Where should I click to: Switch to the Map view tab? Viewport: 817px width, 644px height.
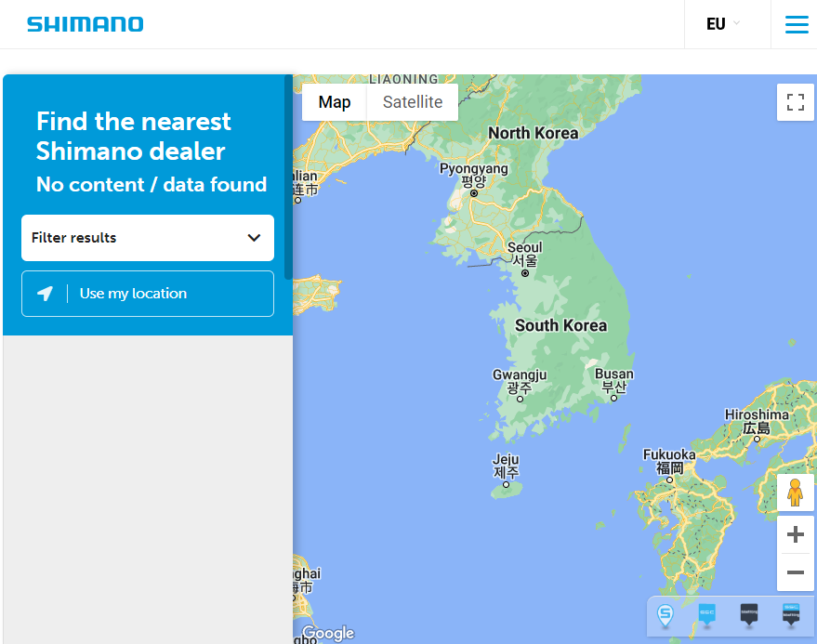pos(335,102)
